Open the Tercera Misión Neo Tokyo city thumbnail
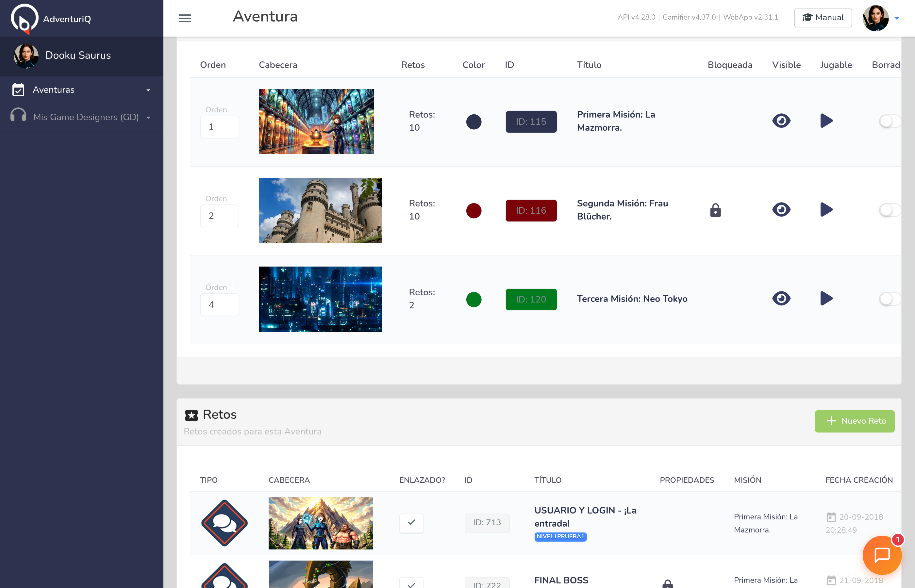Screen dimensions: 915x588 pos(320,299)
